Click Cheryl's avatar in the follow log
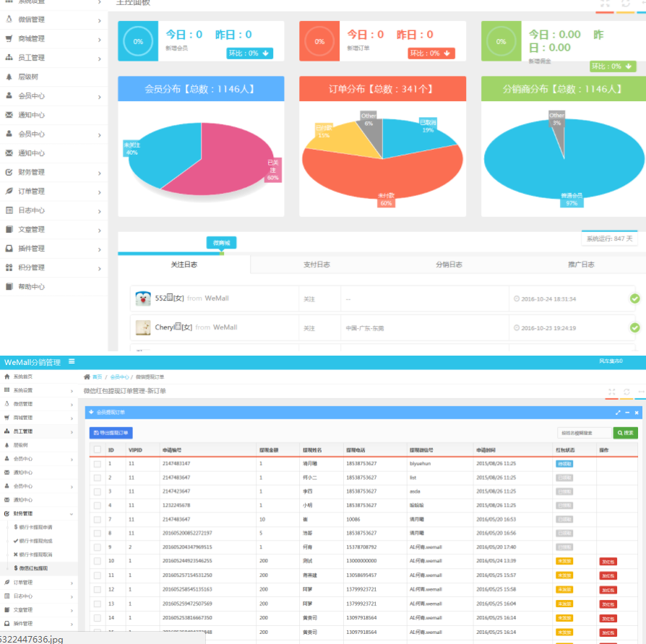The height and width of the screenshot is (644, 646). click(143, 327)
